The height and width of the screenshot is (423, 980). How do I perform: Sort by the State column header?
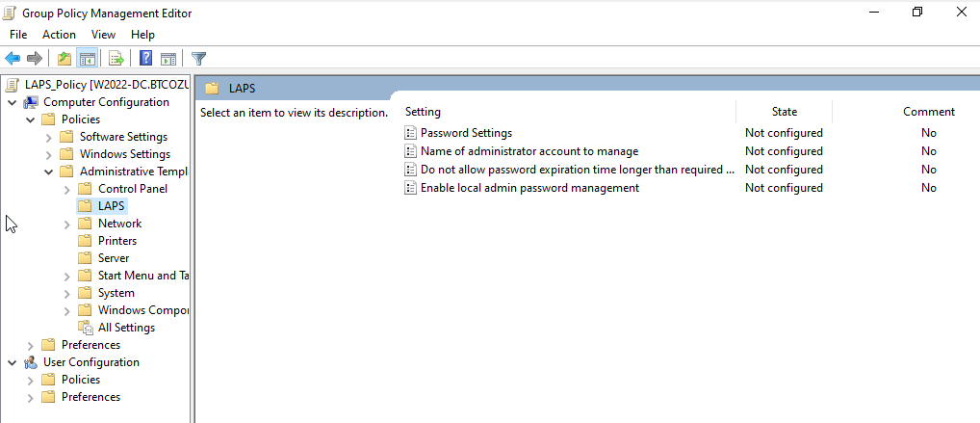point(784,112)
